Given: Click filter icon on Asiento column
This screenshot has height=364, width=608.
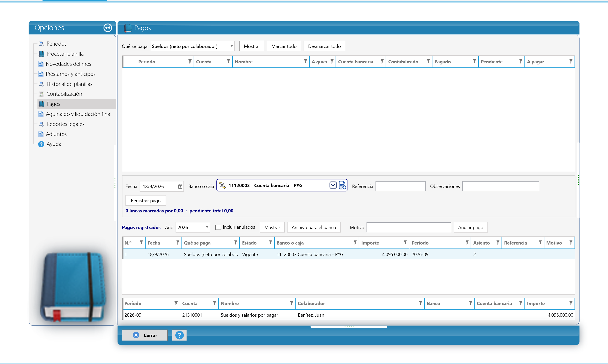Looking at the screenshot, I should (498, 242).
